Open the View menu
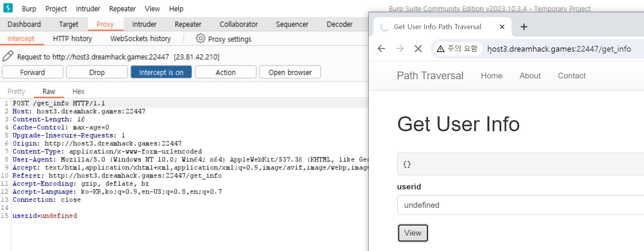The width and height of the screenshot is (644, 251). [x=152, y=8]
